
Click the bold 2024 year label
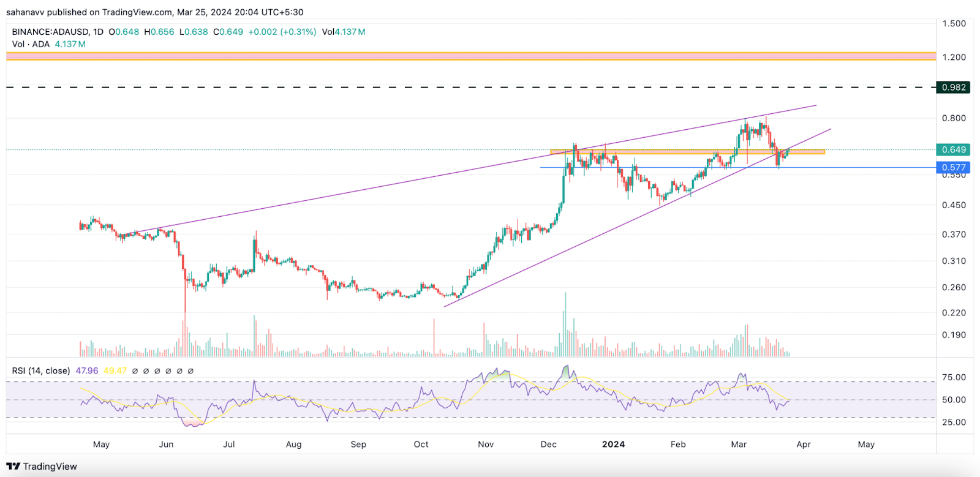click(613, 445)
